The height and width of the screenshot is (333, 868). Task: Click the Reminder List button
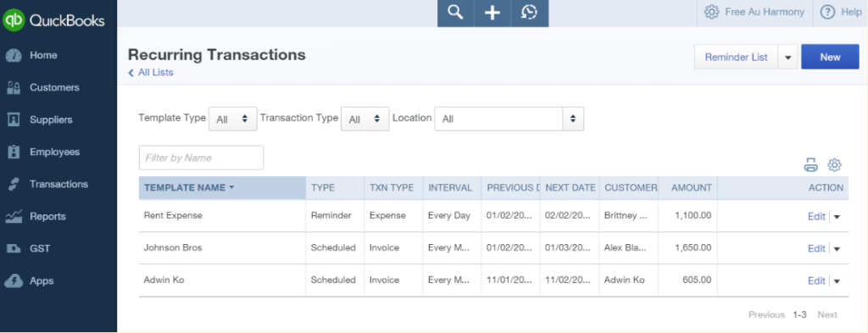737,57
